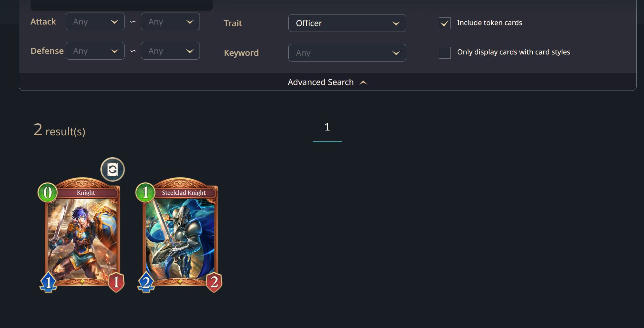
Task: Click Steelclad Knight's red defense shield
Action: click(x=214, y=282)
